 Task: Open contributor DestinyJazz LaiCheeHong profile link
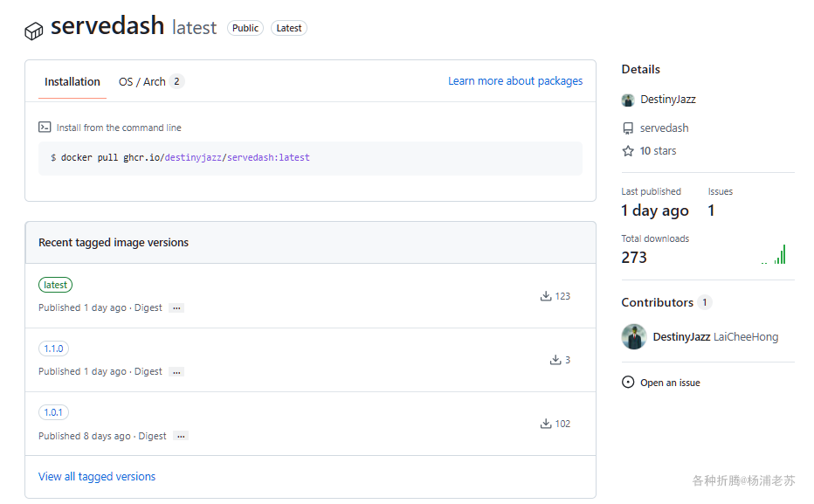(715, 337)
